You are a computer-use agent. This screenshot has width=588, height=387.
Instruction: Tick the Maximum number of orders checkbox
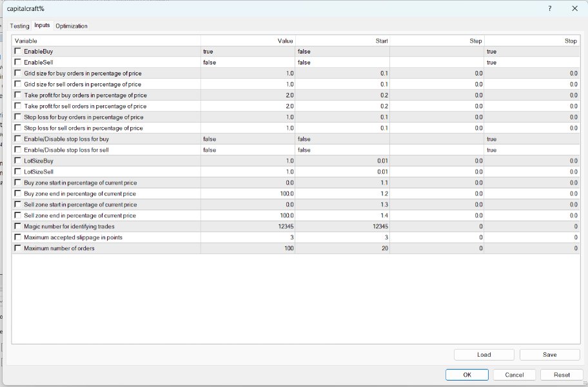pos(17,248)
